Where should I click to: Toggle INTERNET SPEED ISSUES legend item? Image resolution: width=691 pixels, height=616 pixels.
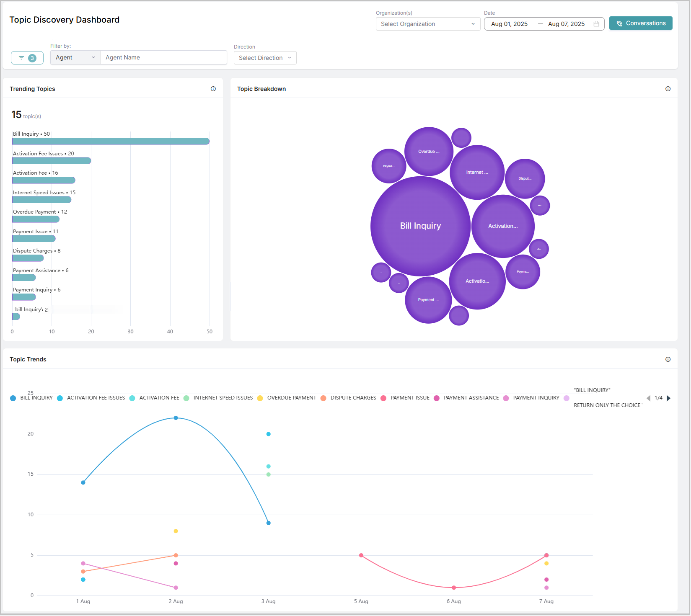pos(218,398)
